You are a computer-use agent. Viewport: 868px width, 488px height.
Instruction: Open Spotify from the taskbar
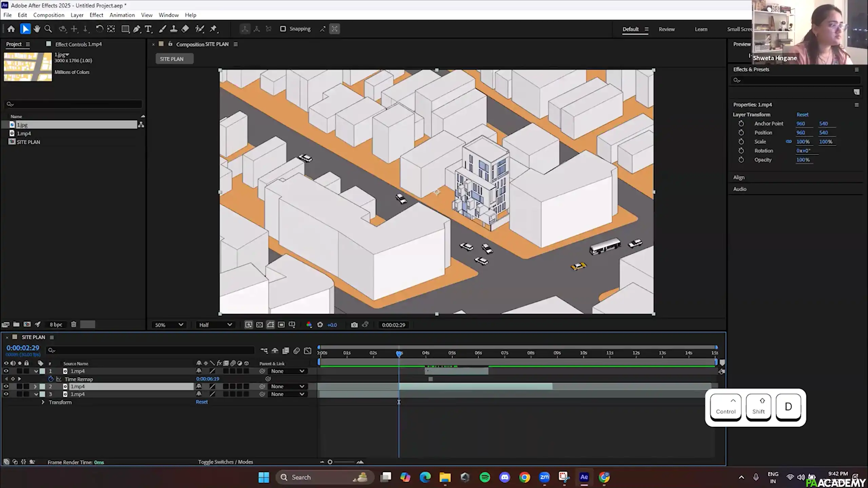click(x=485, y=477)
